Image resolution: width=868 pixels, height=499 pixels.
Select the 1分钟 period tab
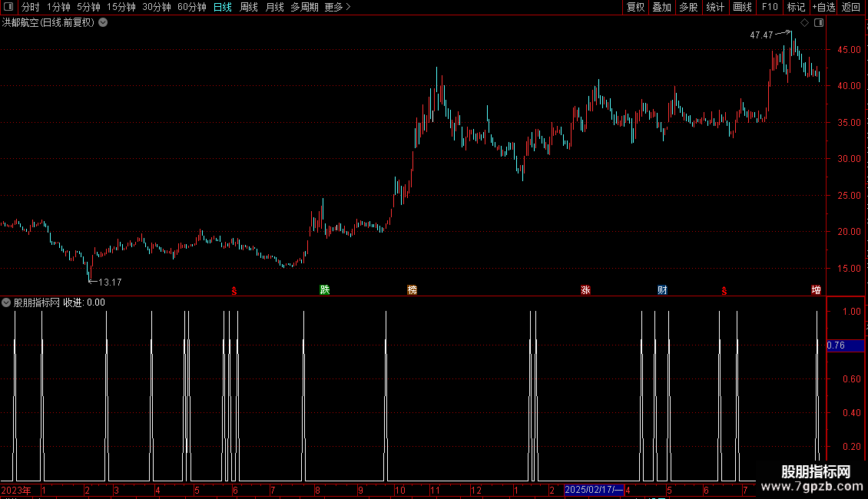(58, 7)
